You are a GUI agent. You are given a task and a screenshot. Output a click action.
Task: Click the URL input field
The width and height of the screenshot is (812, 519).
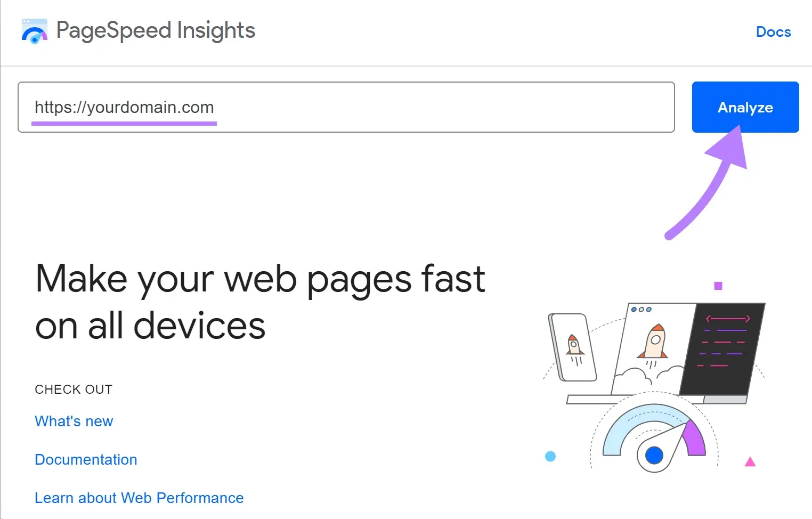click(x=345, y=107)
